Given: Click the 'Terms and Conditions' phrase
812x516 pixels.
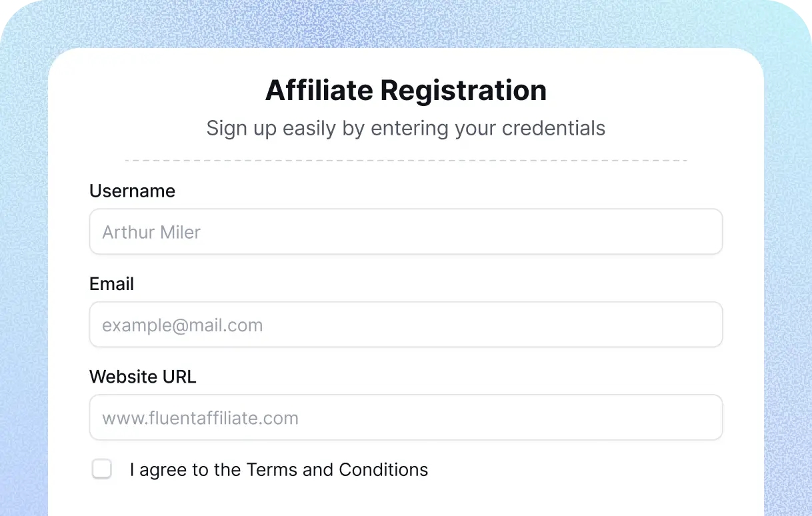Looking at the screenshot, I should (337, 470).
